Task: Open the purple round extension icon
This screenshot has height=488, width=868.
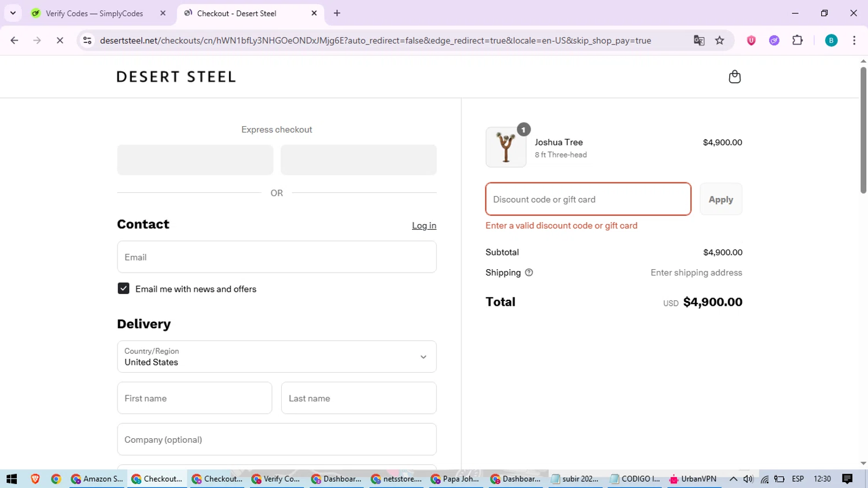Action: [774, 41]
